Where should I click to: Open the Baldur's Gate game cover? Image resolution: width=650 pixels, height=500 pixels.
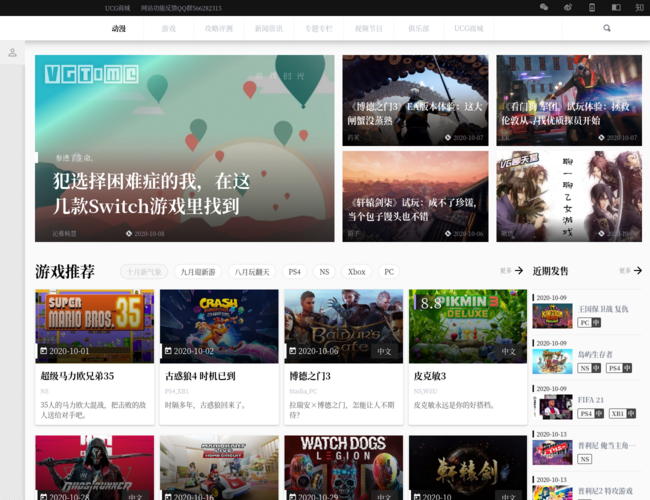click(x=344, y=326)
